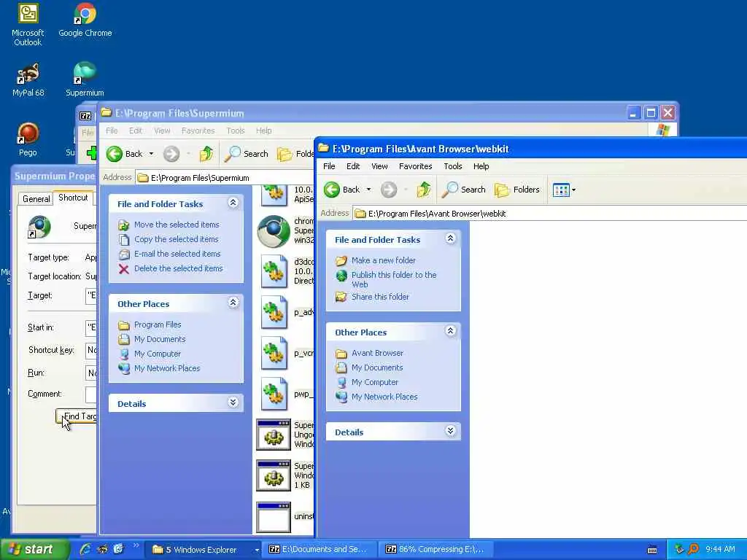Click E-mail the selected items

177,254
